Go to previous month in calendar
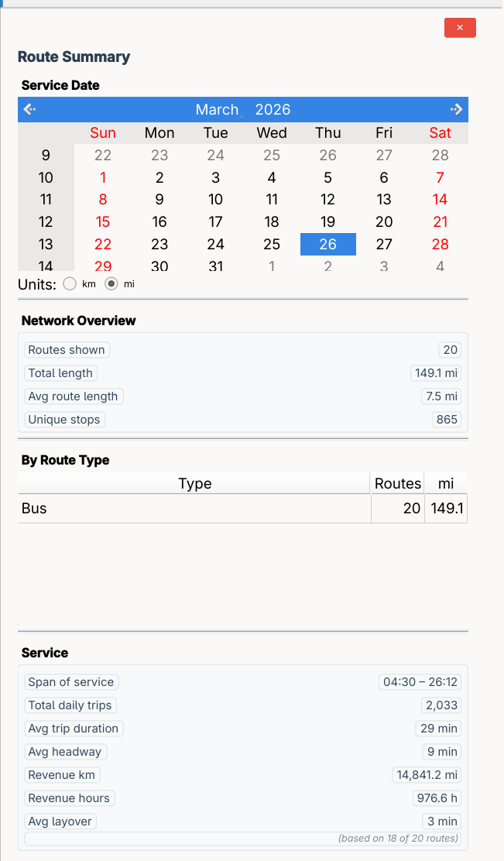This screenshot has width=504, height=861. click(29, 109)
